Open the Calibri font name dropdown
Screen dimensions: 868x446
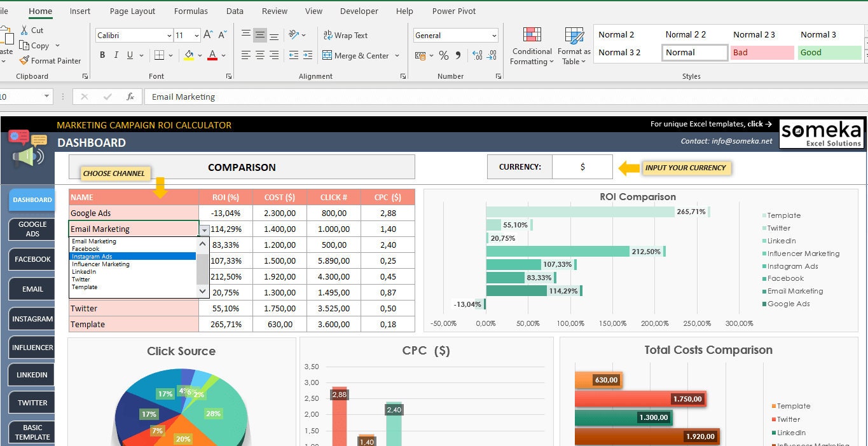tap(169, 35)
